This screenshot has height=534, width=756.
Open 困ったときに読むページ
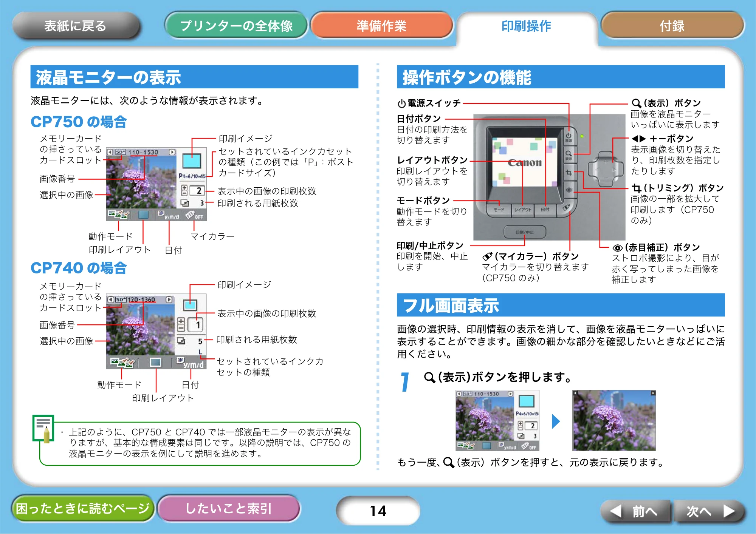click(83, 508)
